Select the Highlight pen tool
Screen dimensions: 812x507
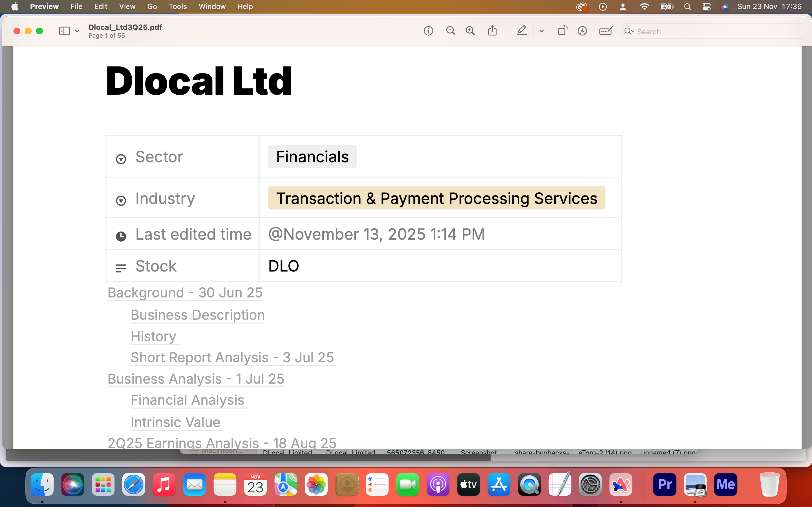(x=521, y=31)
